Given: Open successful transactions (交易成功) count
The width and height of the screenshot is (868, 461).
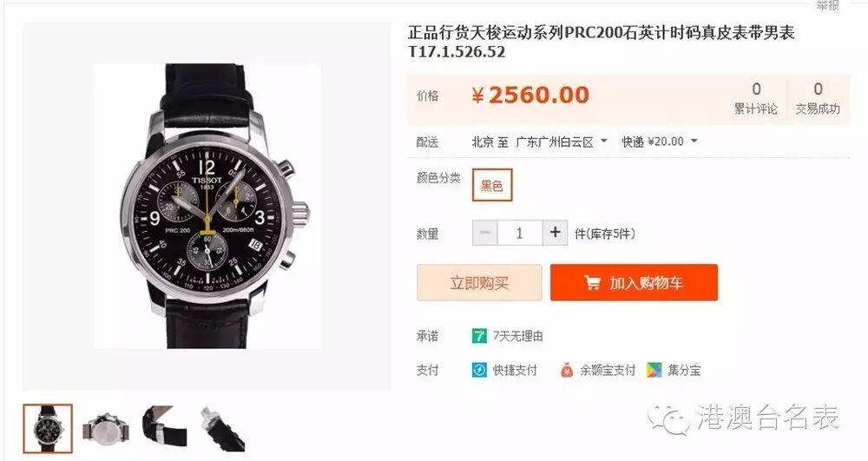Looking at the screenshot, I should pos(818,98).
